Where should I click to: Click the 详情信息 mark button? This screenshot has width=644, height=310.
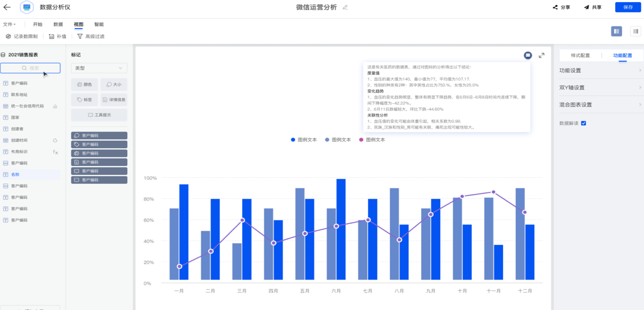[x=114, y=100]
